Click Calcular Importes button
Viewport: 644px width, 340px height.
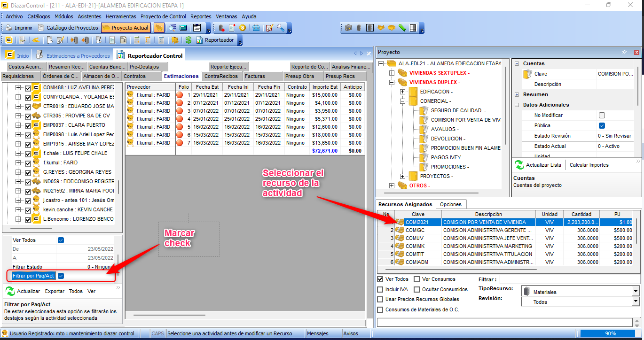tap(589, 165)
